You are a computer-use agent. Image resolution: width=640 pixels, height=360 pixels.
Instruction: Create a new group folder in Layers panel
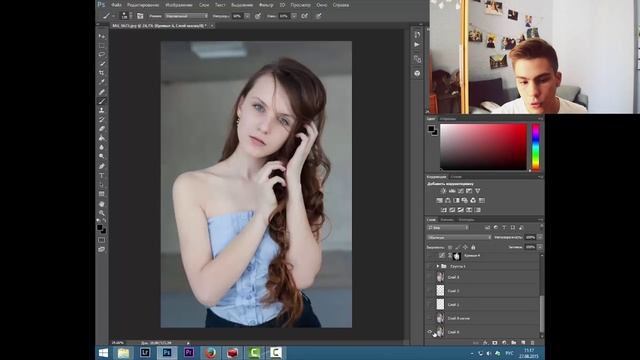click(x=513, y=343)
